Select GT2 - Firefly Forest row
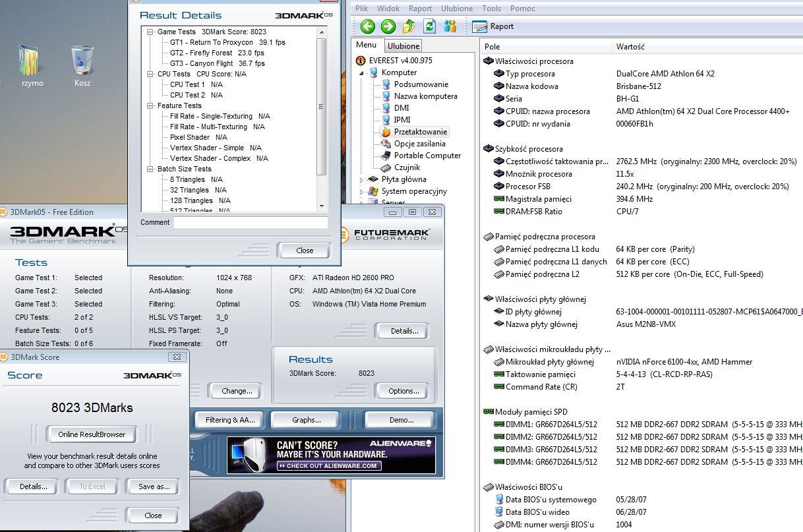Screen dimensions: 803x532 point(217,53)
